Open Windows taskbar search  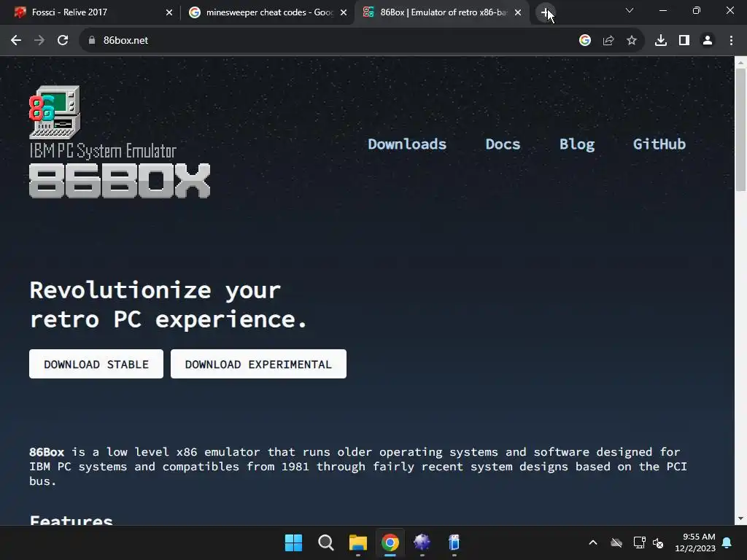[x=326, y=542]
